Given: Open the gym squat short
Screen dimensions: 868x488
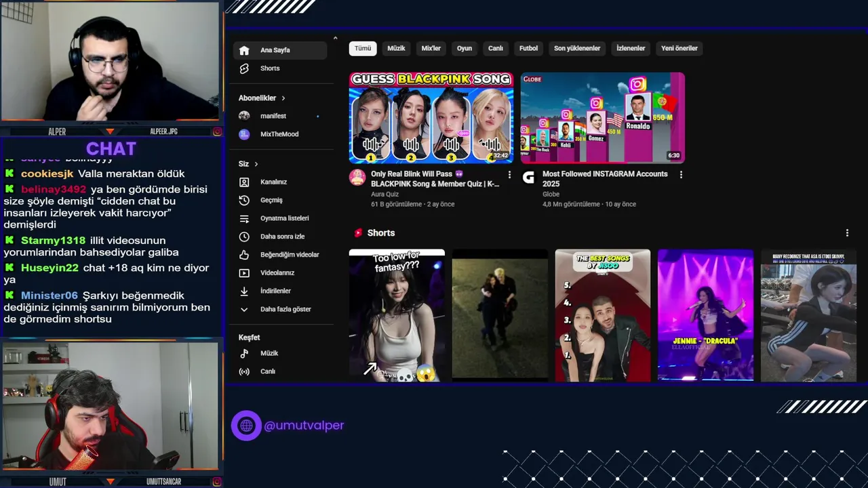Looking at the screenshot, I should (x=808, y=315).
